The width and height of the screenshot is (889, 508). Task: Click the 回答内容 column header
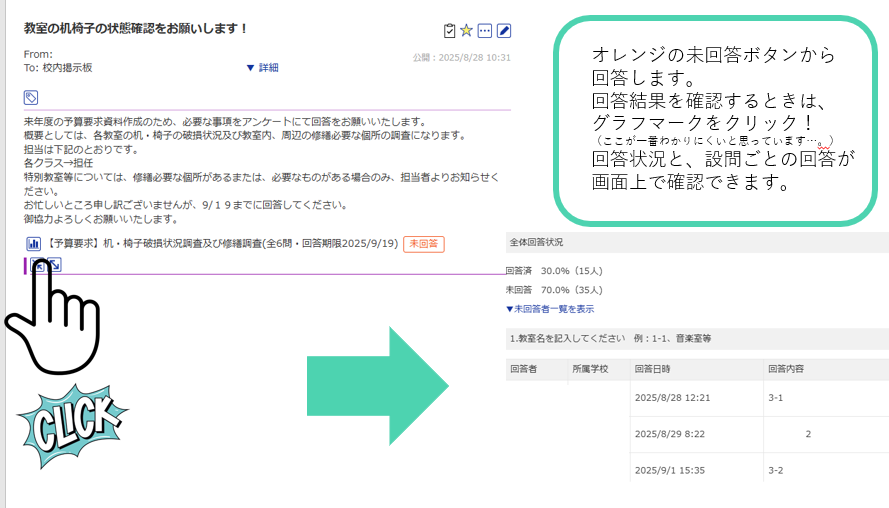coord(786,369)
